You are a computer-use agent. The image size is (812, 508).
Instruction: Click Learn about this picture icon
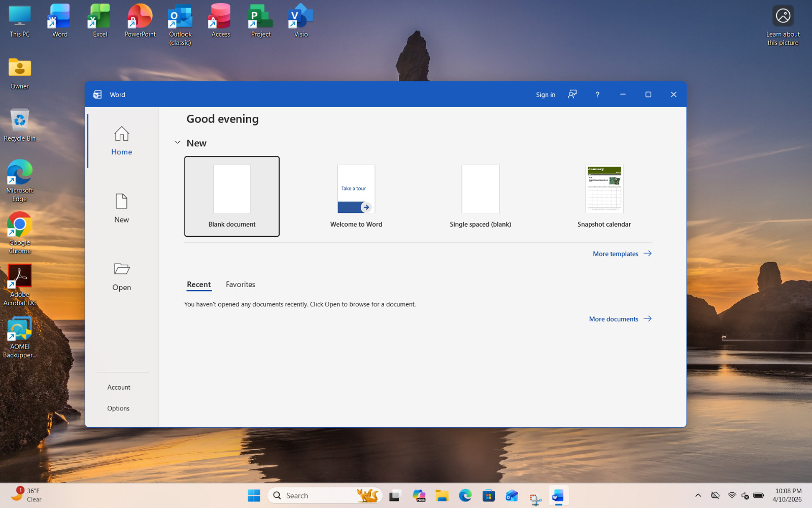(x=783, y=25)
